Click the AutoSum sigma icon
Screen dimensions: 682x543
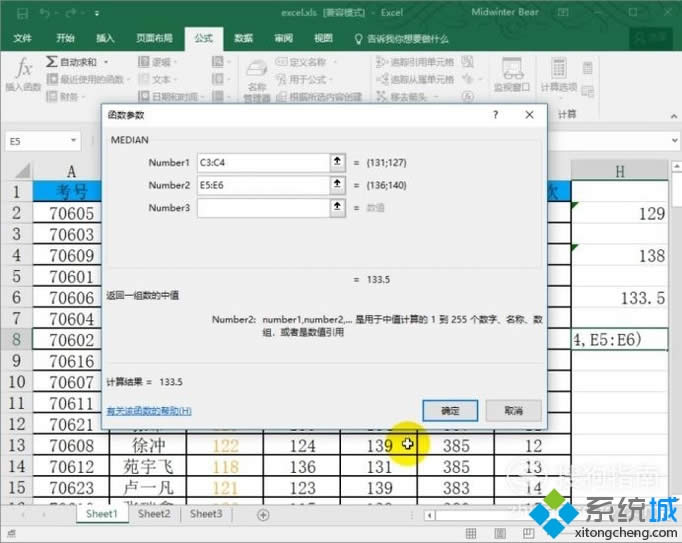click(51, 62)
